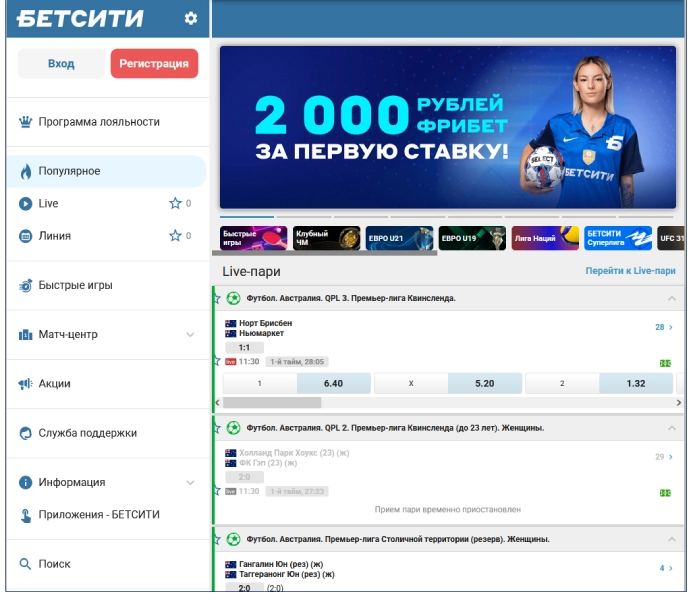
Task: Open Акции in the sidebar
Action: [108, 384]
